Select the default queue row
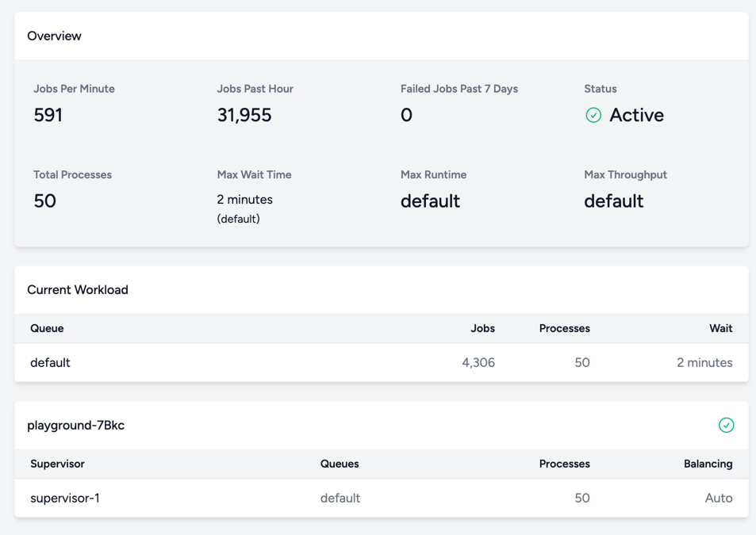Viewport: 756px width, 535px height. pyautogui.click(x=382, y=362)
